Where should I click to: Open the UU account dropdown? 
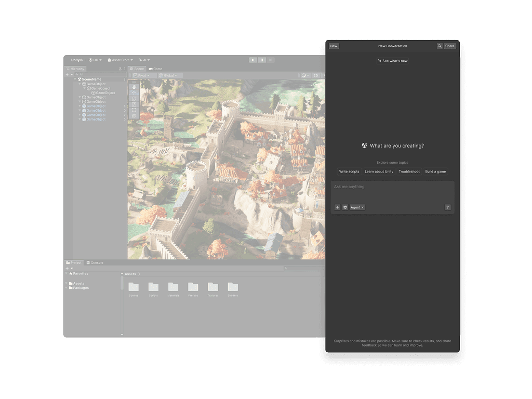96,60
